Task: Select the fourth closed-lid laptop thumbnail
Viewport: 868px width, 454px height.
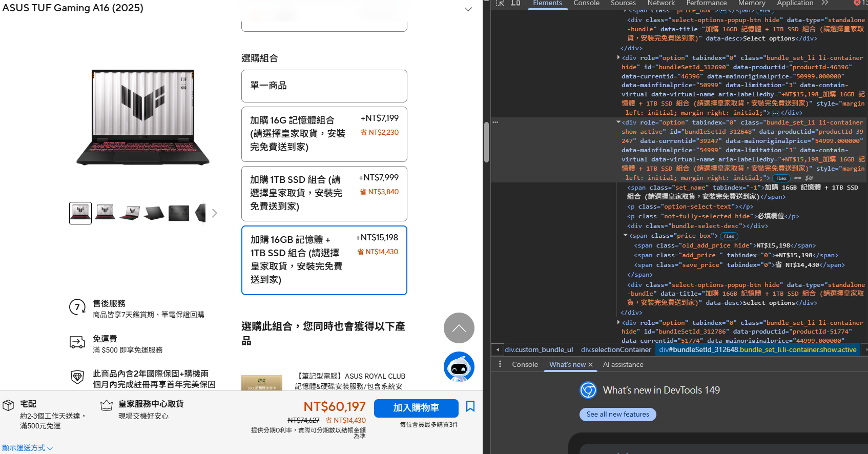Action: point(154,213)
